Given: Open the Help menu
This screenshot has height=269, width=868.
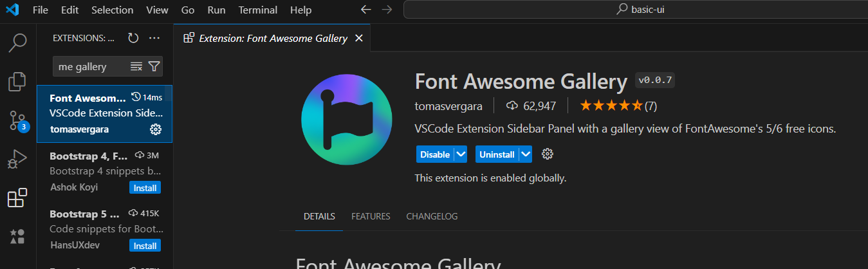Looking at the screenshot, I should tap(300, 10).
